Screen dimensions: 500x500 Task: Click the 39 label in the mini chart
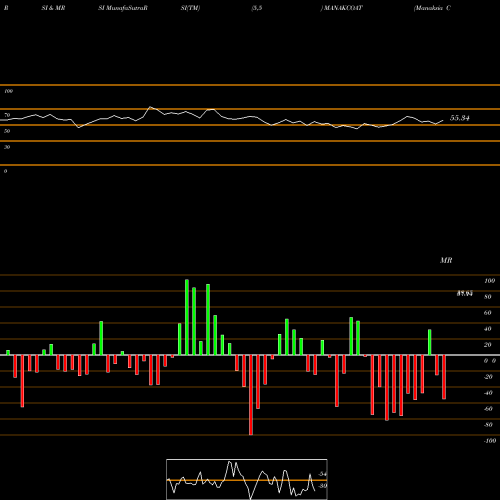(323, 486)
